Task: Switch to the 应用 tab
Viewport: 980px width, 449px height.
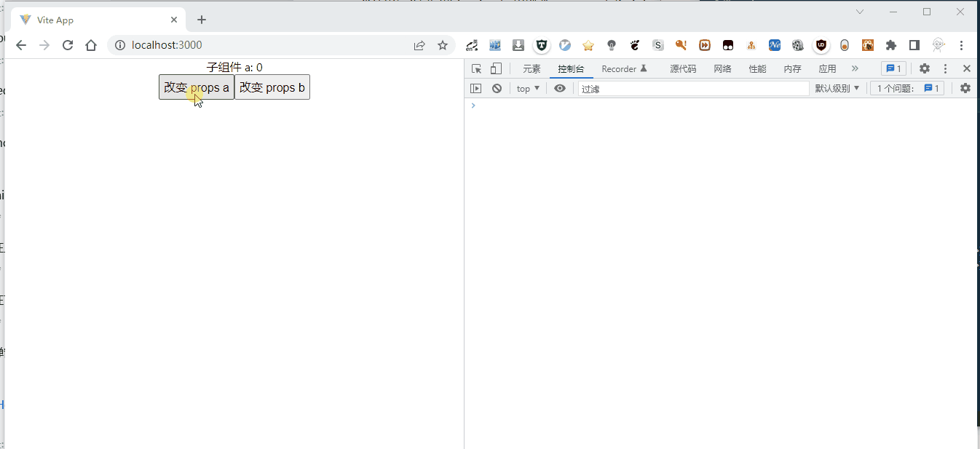Action: coord(827,69)
